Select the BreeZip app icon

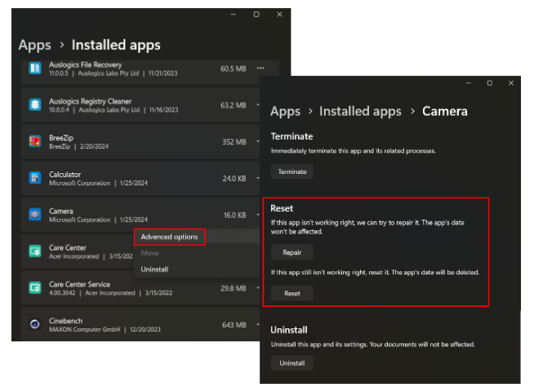point(35,141)
